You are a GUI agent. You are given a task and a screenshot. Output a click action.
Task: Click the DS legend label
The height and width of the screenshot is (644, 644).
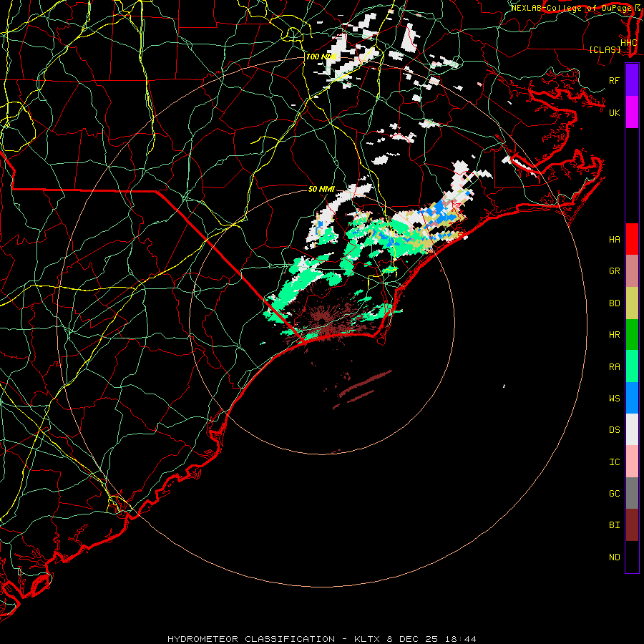[615, 430]
